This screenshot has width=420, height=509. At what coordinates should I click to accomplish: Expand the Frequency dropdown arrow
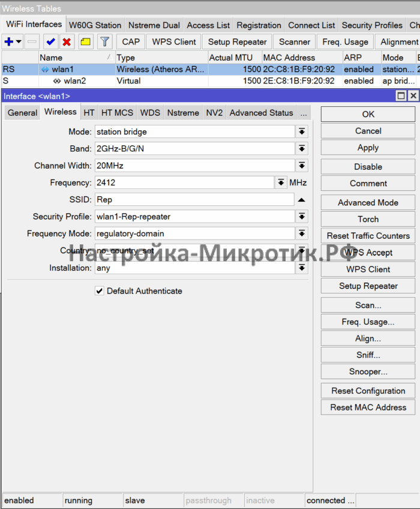(281, 182)
